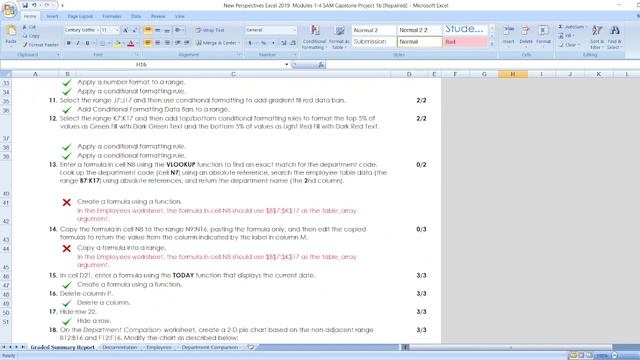
Task: Click the Select All corner box
Action: coord(6,74)
